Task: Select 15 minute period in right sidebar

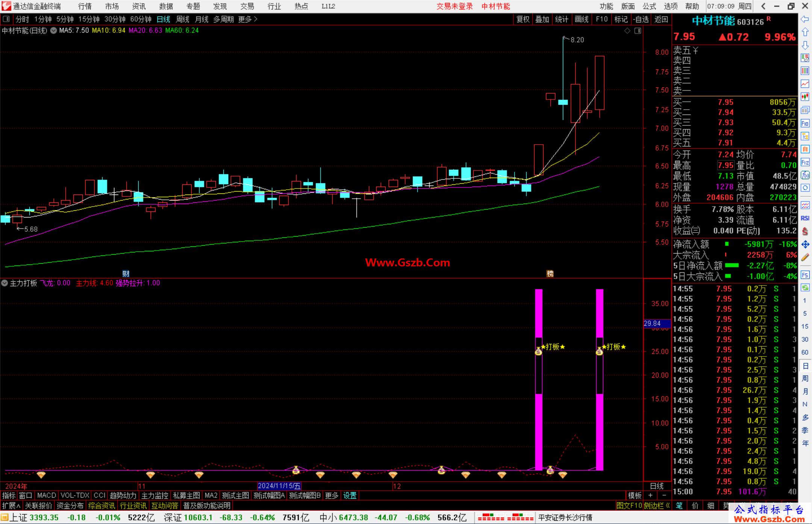Action: coord(805,326)
